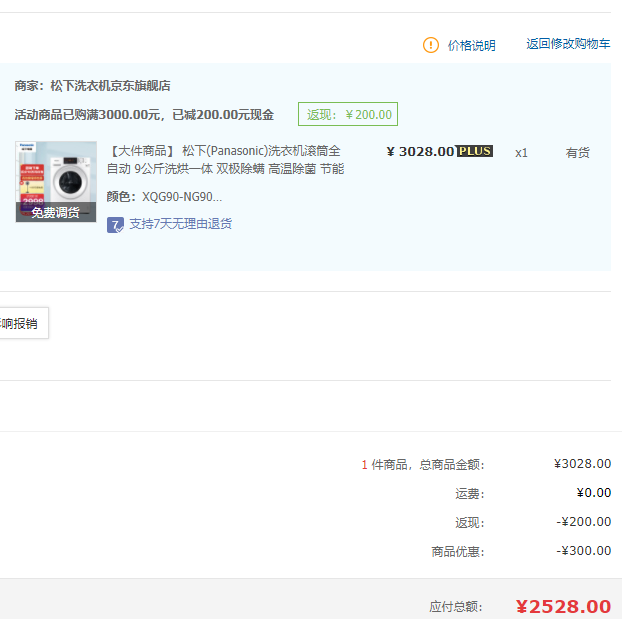Click the partially visible 报销 button

click(x=24, y=323)
